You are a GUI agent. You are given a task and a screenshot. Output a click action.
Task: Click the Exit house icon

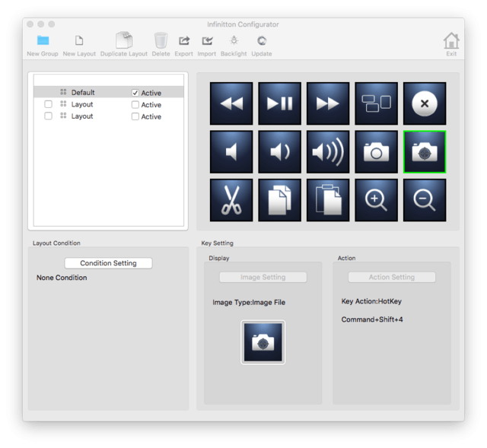[x=451, y=40]
